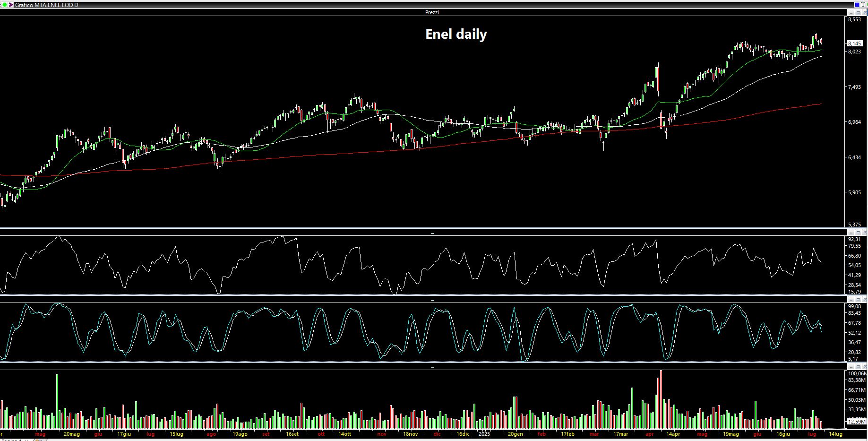Click the 83,43 stochastic scale value
This screenshot has width=868, height=441.
point(855,313)
